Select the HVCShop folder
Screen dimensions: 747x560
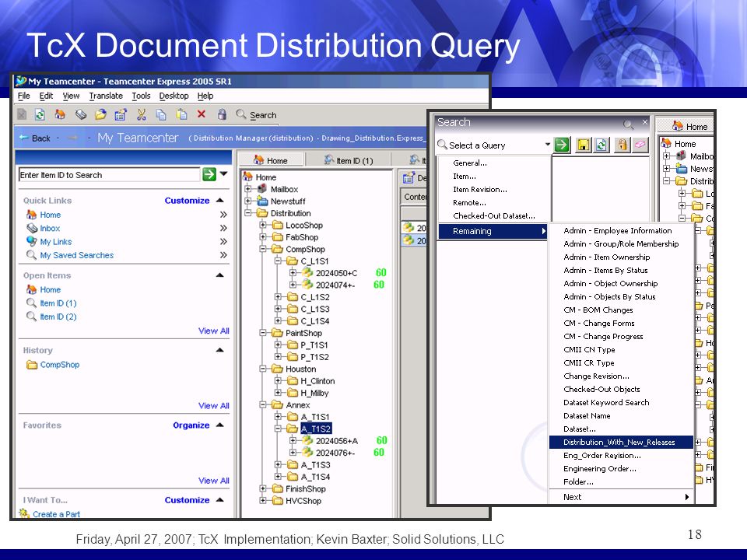(x=303, y=501)
